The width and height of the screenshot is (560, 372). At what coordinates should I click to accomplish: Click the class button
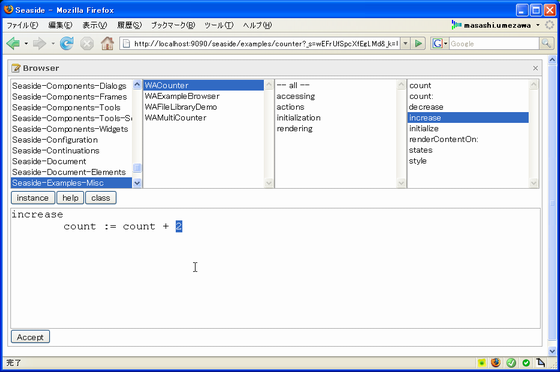100,198
